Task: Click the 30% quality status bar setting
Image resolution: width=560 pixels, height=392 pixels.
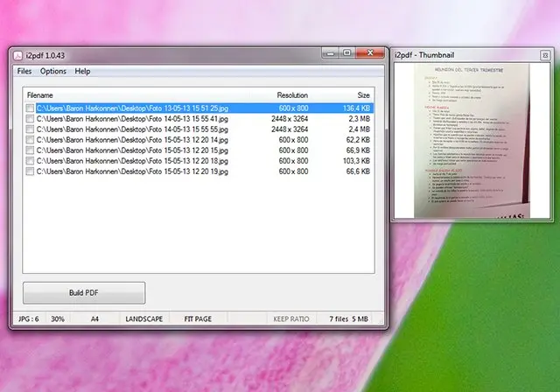Action: (57, 319)
